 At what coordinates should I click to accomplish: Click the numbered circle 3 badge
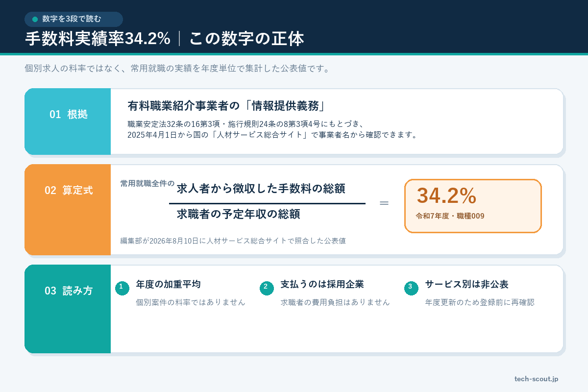[411, 288]
